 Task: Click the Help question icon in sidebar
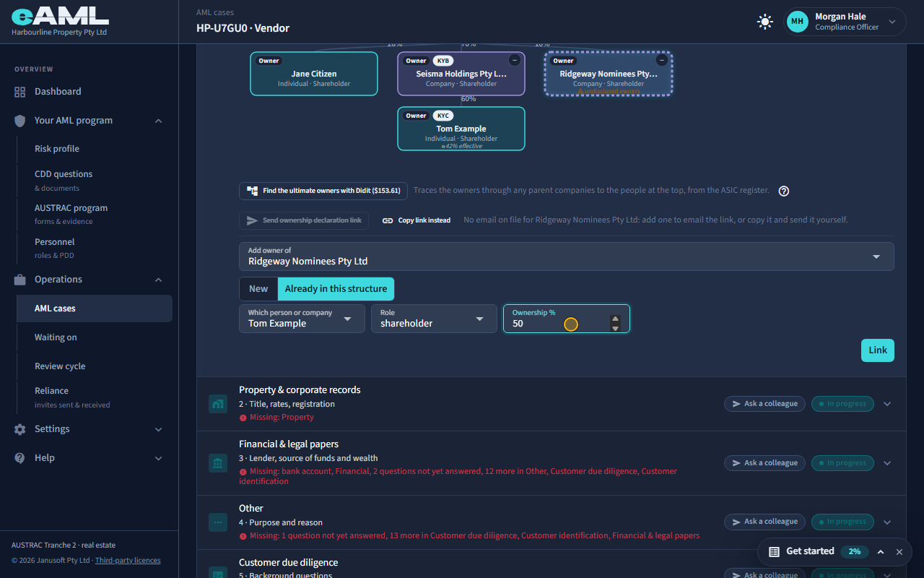[x=19, y=458]
